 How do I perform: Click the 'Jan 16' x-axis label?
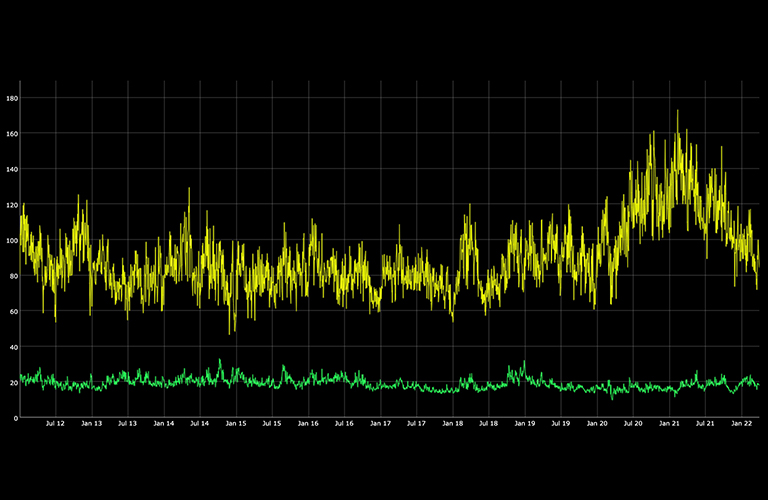point(308,424)
